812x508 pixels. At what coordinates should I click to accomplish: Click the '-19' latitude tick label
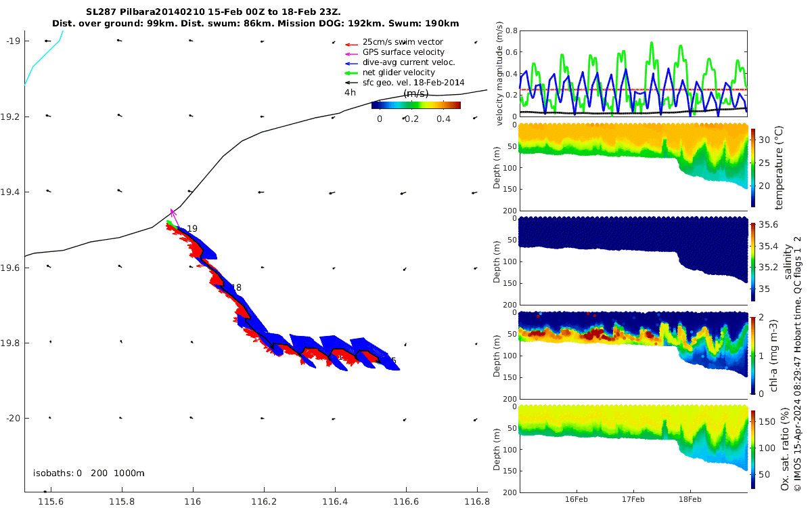click(x=13, y=41)
